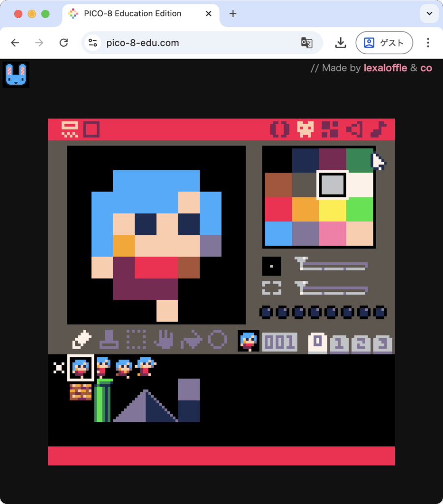This screenshot has height=504, width=443.
Task: Toggle the first sprite flag dot
Action: click(x=266, y=312)
